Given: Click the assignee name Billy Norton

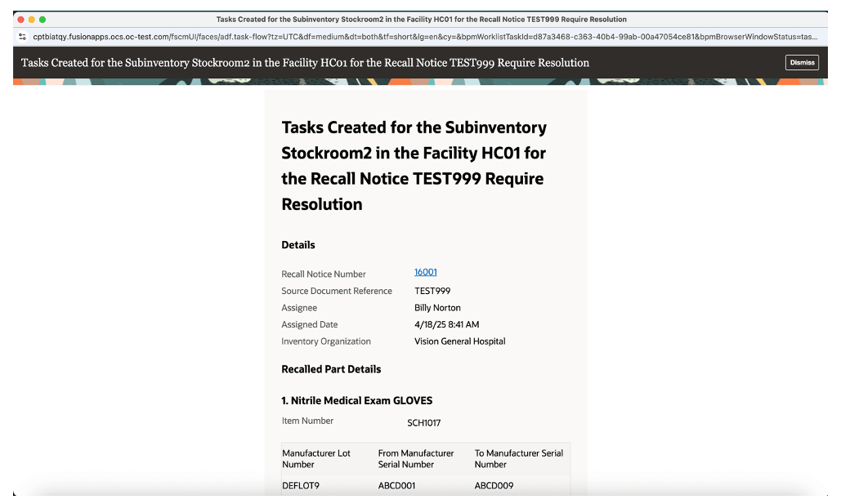Looking at the screenshot, I should [437, 308].
